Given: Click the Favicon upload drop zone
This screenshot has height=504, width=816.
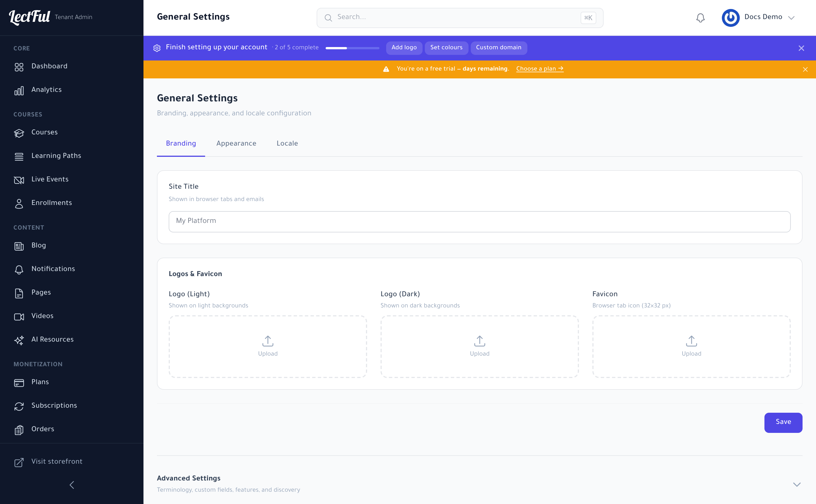Looking at the screenshot, I should tap(691, 347).
